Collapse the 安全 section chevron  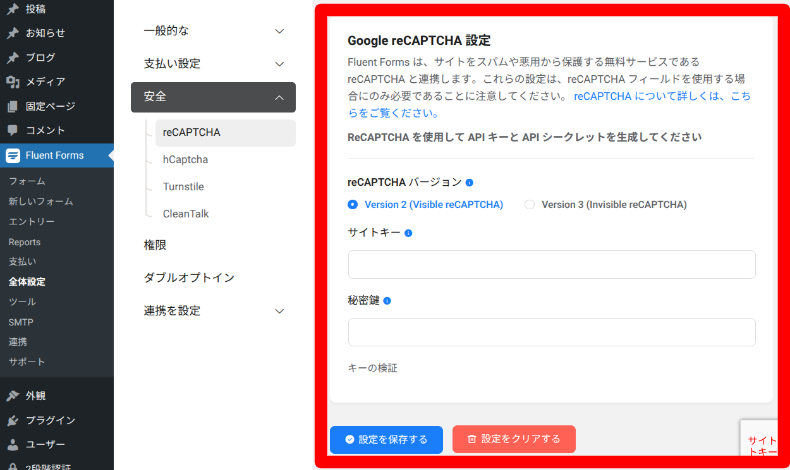point(279,98)
